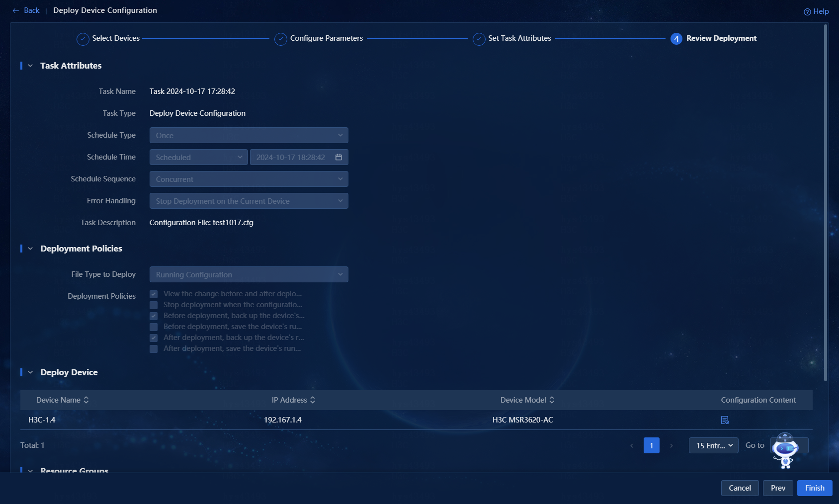Collapse the Resource Groups section
Viewport: 839px width, 504px height.
30,470
